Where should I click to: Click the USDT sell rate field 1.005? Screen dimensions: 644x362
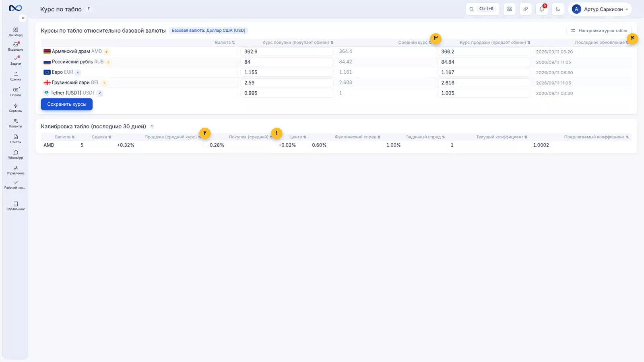483,93
